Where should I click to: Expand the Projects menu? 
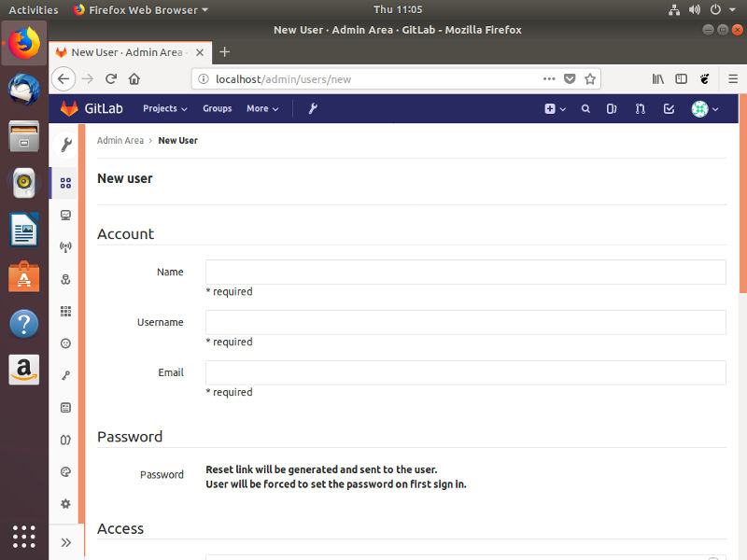(164, 109)
